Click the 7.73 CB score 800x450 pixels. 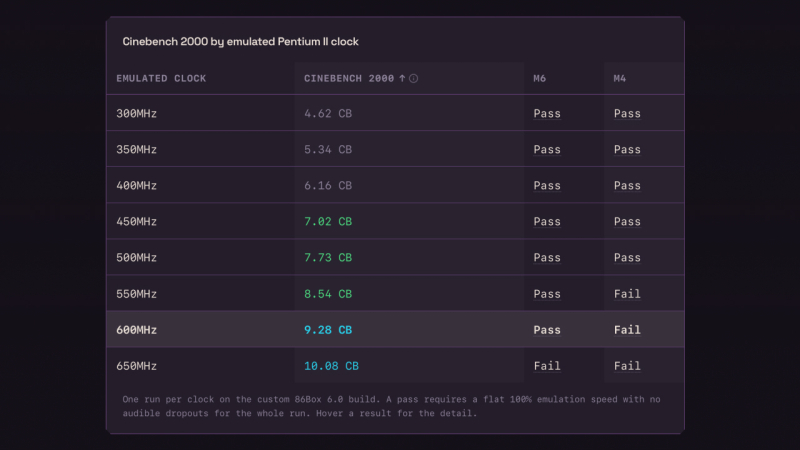tap(328, 258)
